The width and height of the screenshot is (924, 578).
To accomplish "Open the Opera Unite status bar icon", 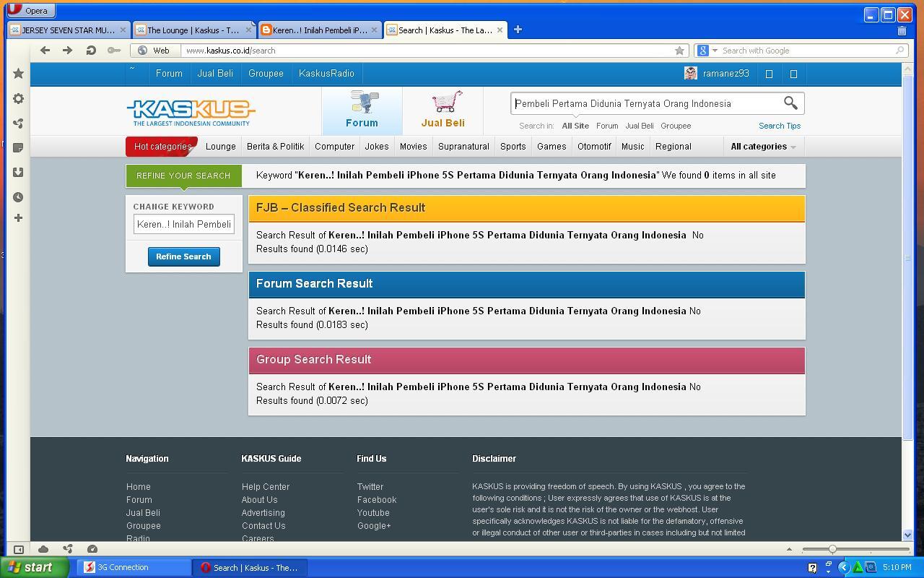I will (x=68, y=549).
